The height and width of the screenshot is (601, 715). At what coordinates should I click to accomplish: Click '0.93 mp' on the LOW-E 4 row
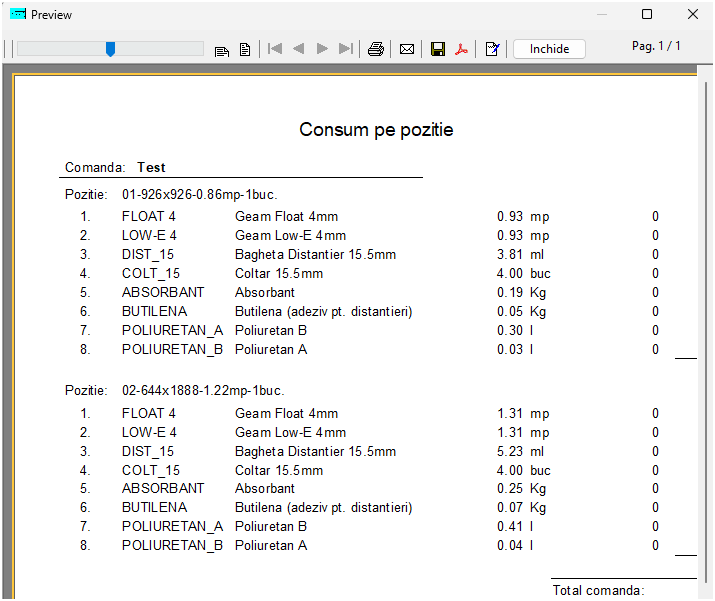[523, 236]
